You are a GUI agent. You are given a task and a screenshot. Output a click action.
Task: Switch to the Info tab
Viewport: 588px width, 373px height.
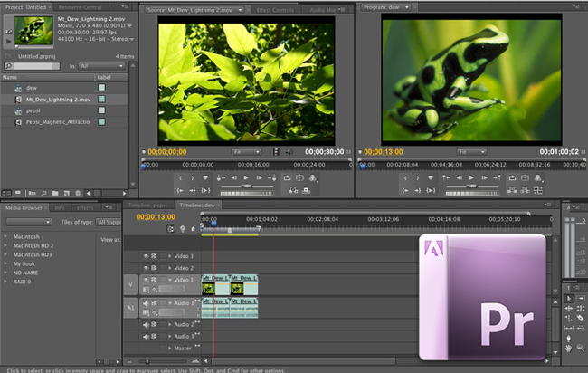coord(60,208)
